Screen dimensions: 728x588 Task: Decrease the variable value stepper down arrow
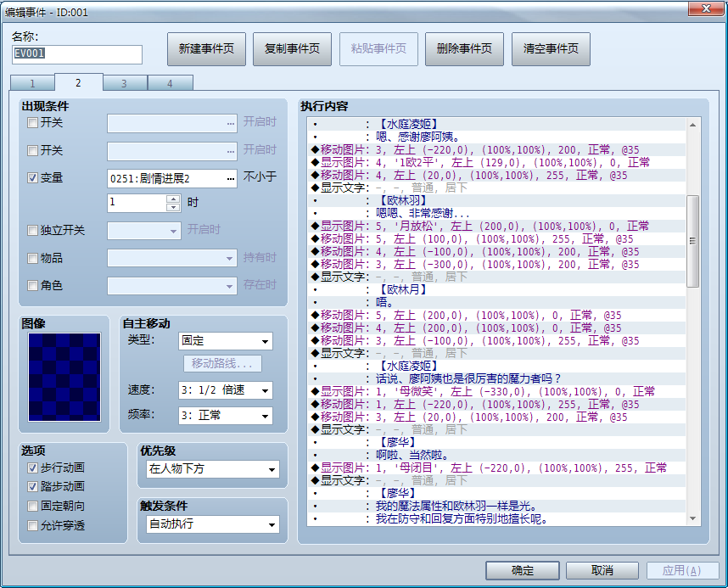173,207
